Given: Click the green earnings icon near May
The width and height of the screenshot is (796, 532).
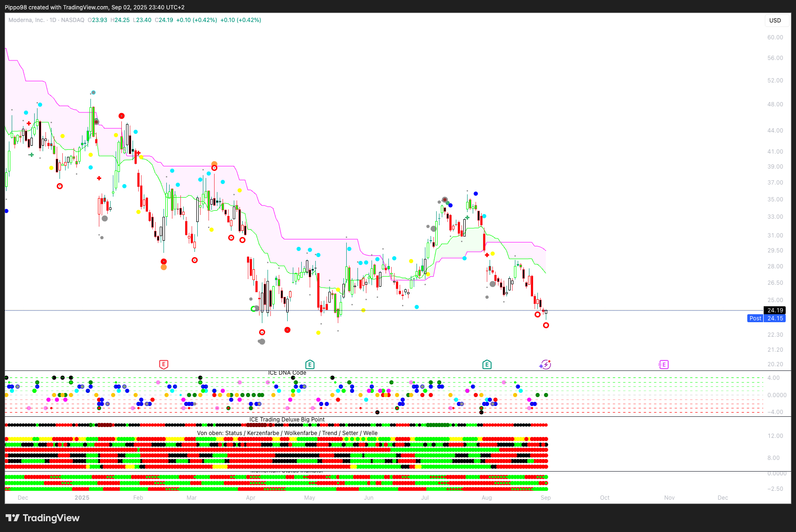Looking at the screenshot, I should tap(310, 364).
